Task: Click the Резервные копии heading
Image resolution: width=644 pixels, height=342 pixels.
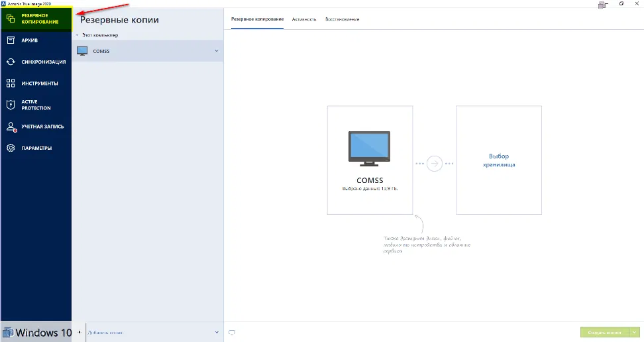Action: point(119,20)
